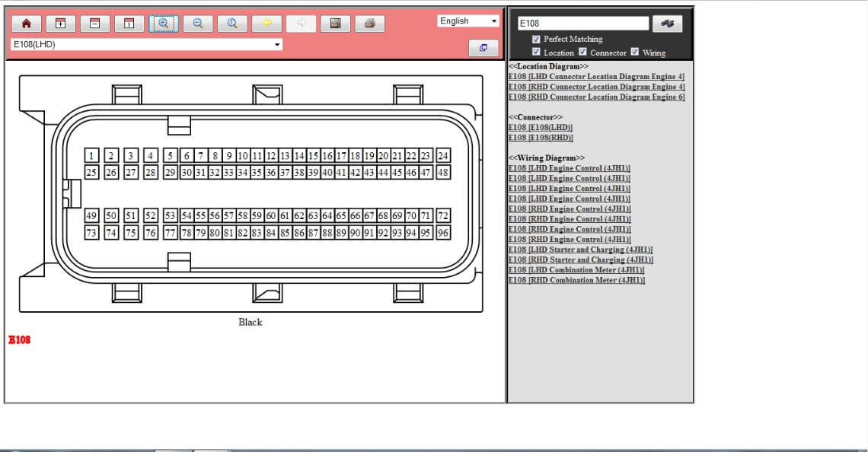
Task: Uncheck the Perfect Matching checkbox
Action: point(537,39)
